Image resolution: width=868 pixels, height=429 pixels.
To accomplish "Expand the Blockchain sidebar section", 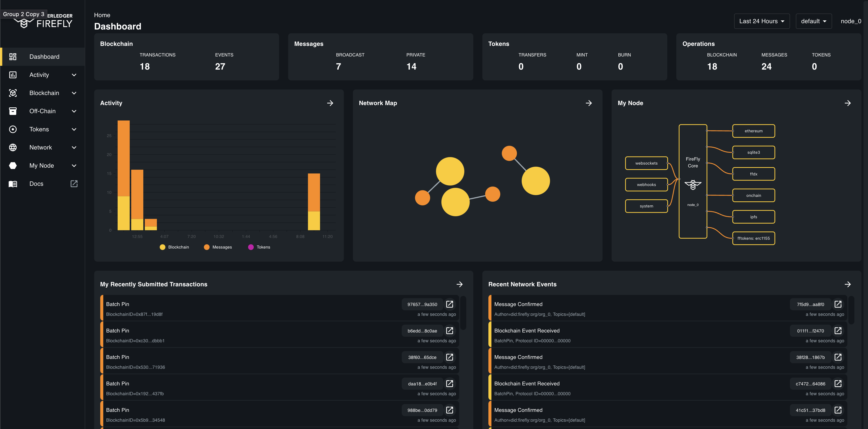I will click(x=44, y=93).
